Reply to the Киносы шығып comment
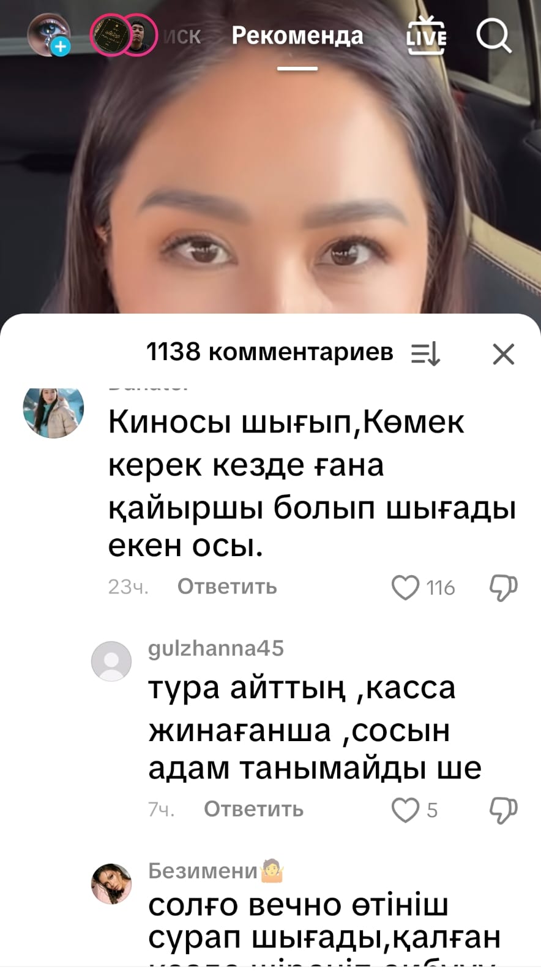Screen dimensions: 541x980 tap(227, 587)
